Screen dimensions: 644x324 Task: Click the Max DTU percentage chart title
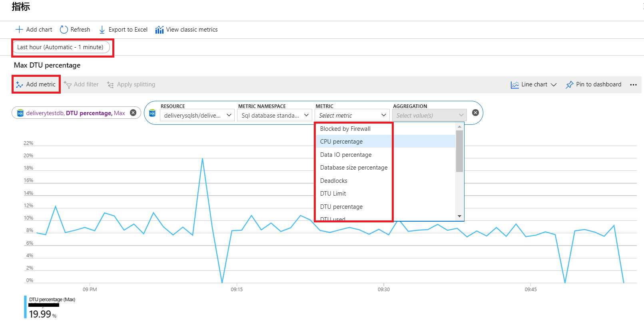point(47,65)
